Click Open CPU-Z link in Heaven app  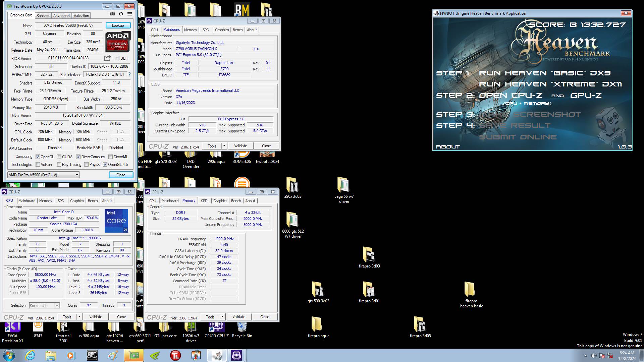(510, 96)
